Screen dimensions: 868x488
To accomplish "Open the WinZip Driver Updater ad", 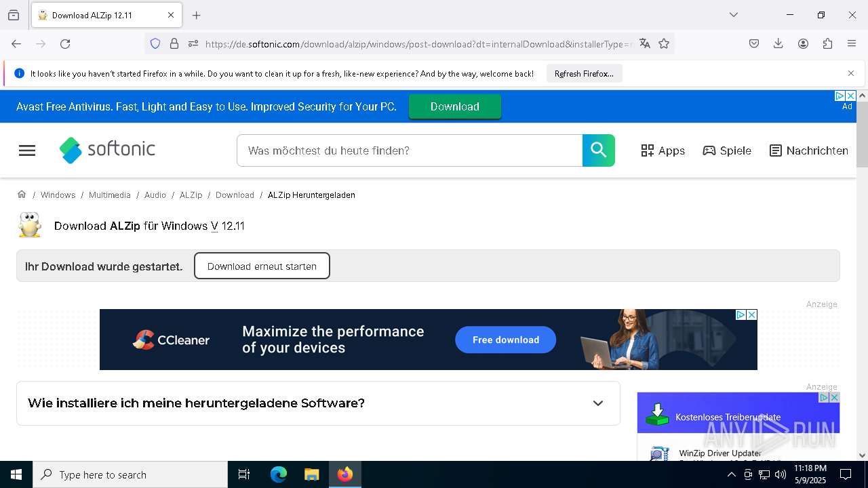I will click(720, 453).
